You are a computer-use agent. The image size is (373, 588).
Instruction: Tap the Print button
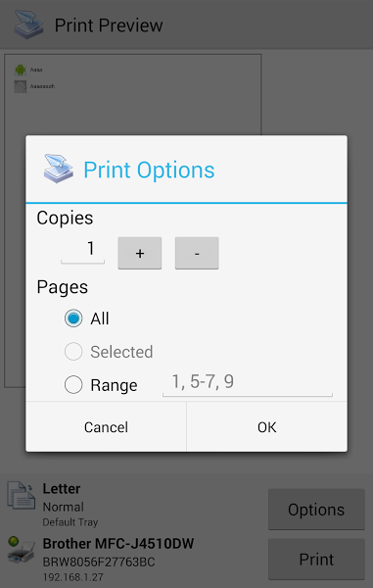pyautogui.click(x=316, y=560)
